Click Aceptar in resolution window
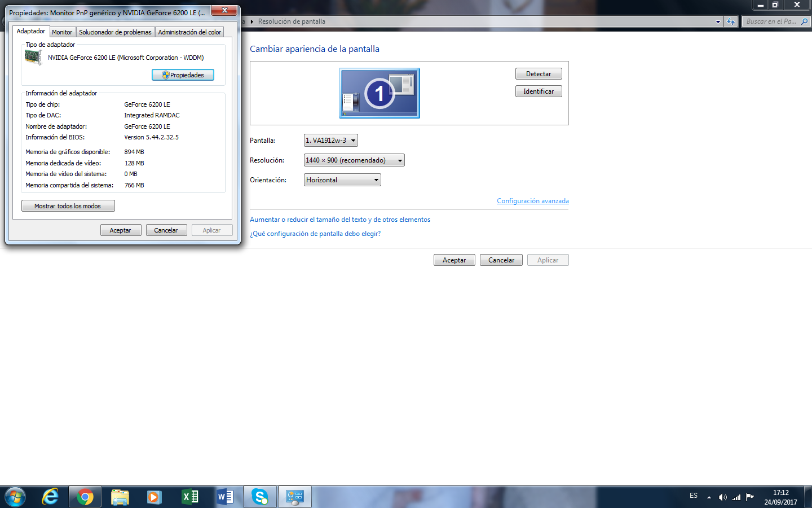The image size is (812, 508). tap(454, 260)
